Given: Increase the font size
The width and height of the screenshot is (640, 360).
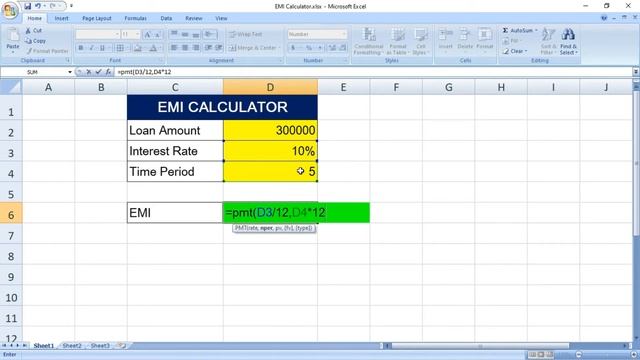Looking at the screenshot, I should pos(147,35).
